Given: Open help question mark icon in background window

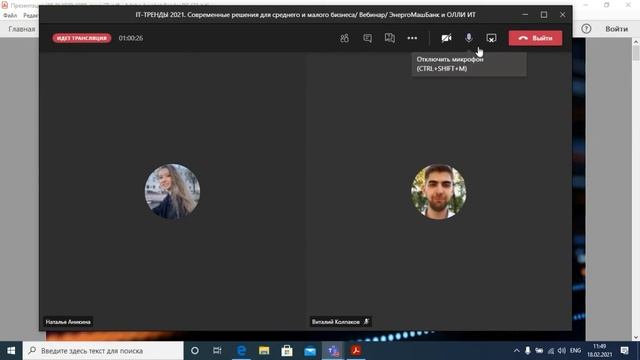Looking at the screenshot, I should pos(586,29).
